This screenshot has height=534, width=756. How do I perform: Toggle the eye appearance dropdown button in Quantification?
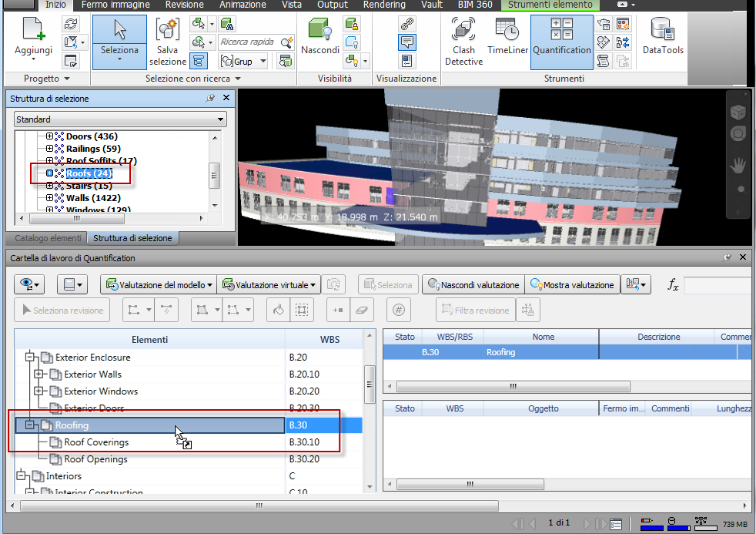pos(29,284)
